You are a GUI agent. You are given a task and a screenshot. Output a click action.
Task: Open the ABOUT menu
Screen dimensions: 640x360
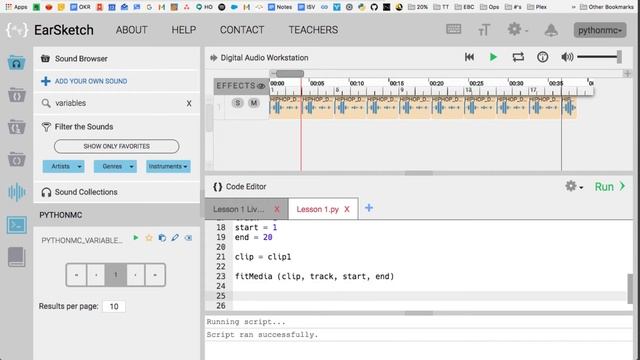coord(131,30)
